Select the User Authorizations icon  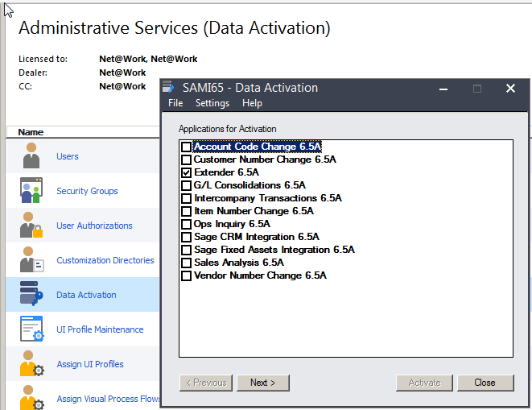pos(31,226)
